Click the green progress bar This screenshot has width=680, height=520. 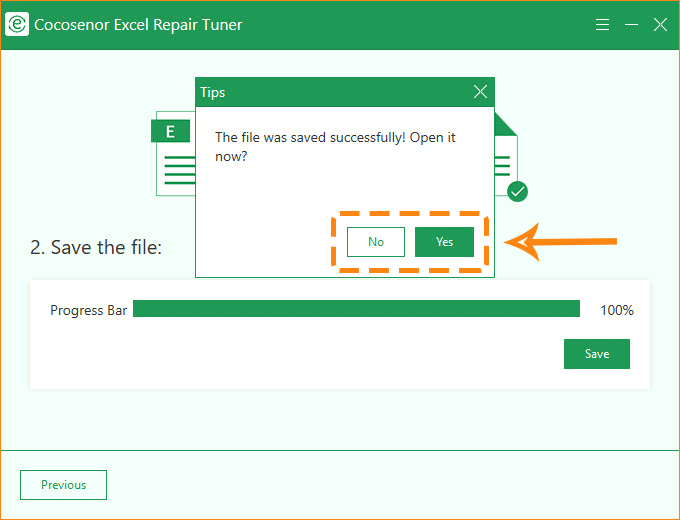[x=356, y=308]
